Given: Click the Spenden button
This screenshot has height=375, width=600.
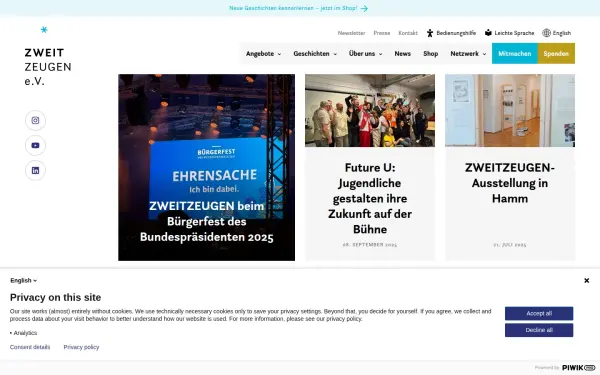Looking at the screenshot, I should pos(556,54).
